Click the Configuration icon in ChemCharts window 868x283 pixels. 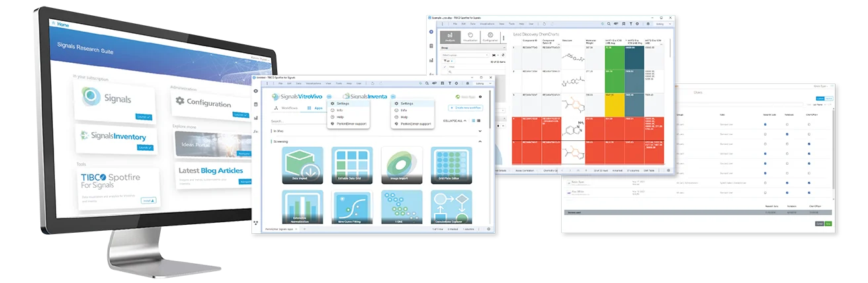(x=490, y=37)
